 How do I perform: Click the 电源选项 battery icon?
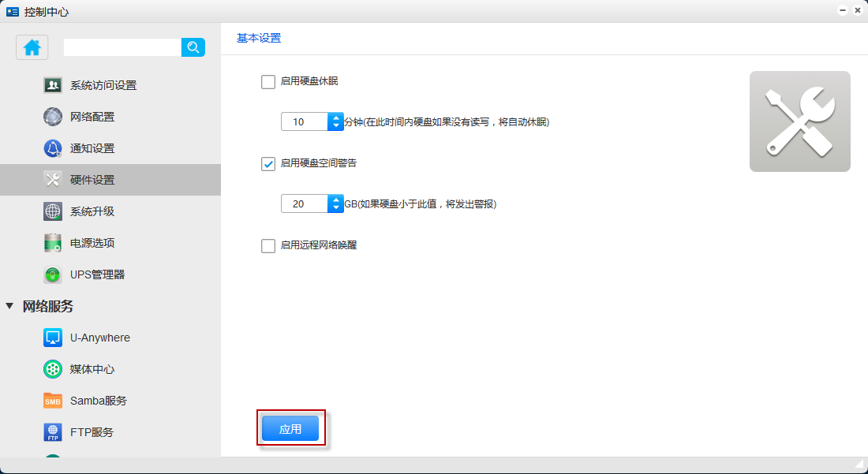(x=53, y=243)
